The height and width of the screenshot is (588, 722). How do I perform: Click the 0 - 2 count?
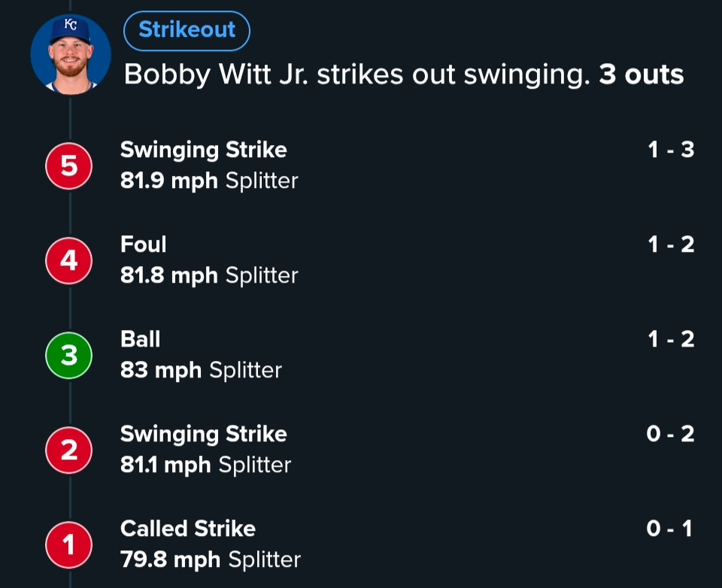tap(670, 434)
